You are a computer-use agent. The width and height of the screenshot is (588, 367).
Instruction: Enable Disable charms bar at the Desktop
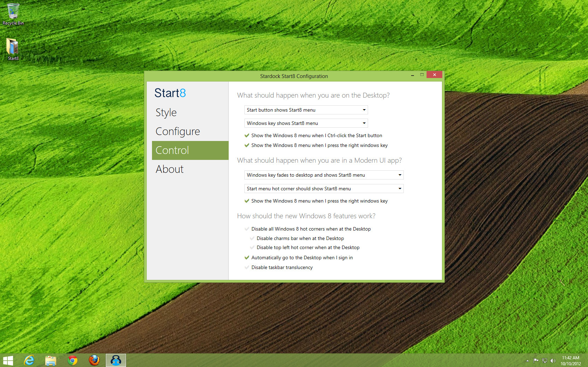297,238
